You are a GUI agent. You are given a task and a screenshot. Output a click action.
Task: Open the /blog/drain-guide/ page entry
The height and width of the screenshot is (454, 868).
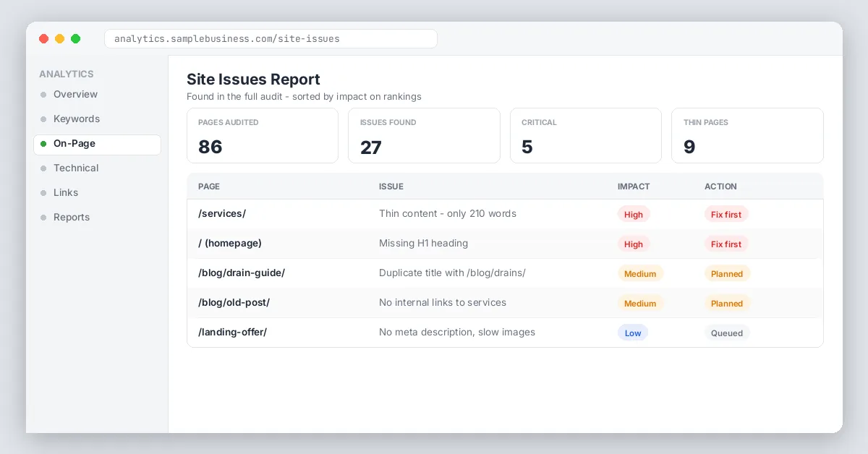coord(242,273)
